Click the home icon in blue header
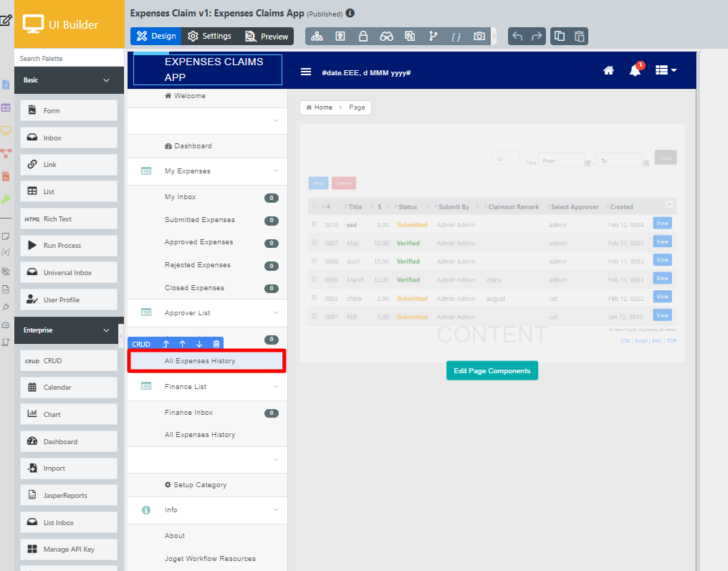This screenshot has width=728, height=571. (608, 70)
